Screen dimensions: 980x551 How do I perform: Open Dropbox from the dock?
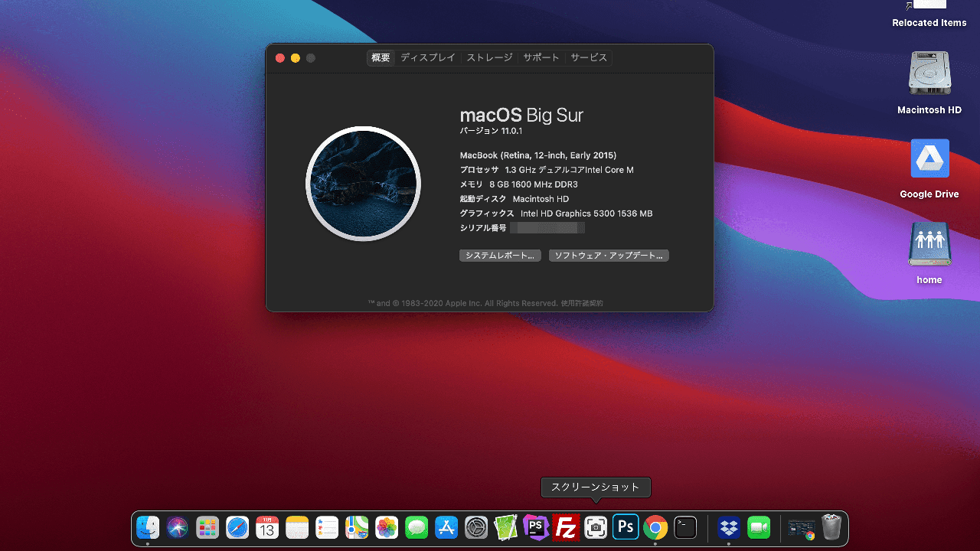click(728, 527)
